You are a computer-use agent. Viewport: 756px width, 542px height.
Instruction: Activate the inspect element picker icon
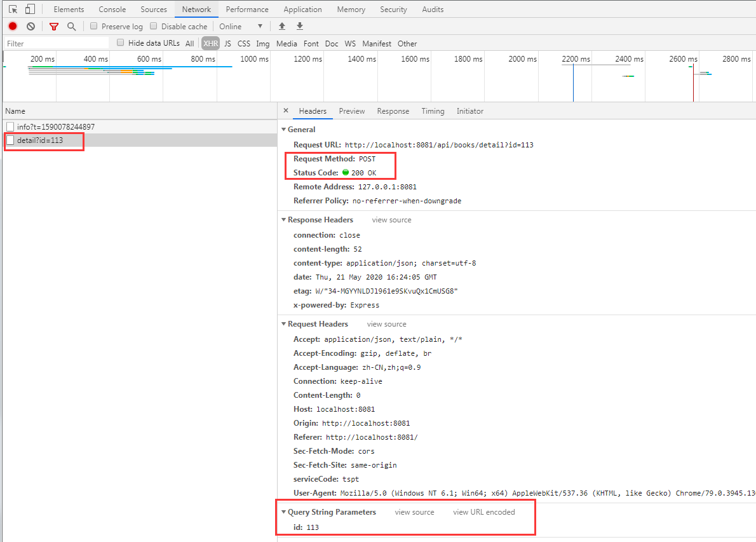pos(13,9)
